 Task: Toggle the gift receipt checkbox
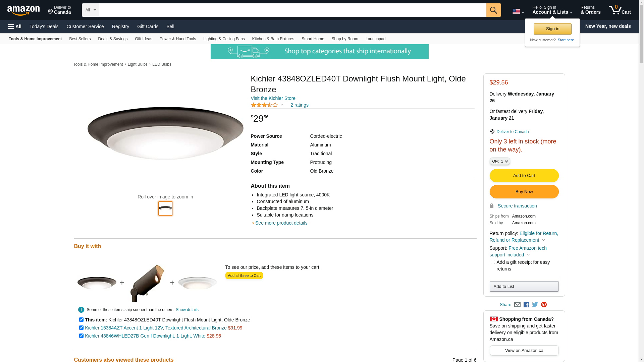coord(493,262)
